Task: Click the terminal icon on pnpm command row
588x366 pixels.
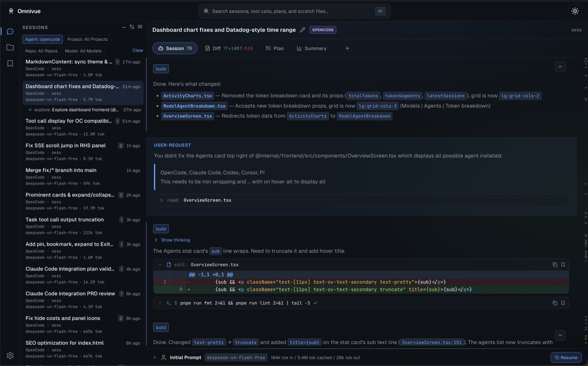Action: (x=168, y=303)
